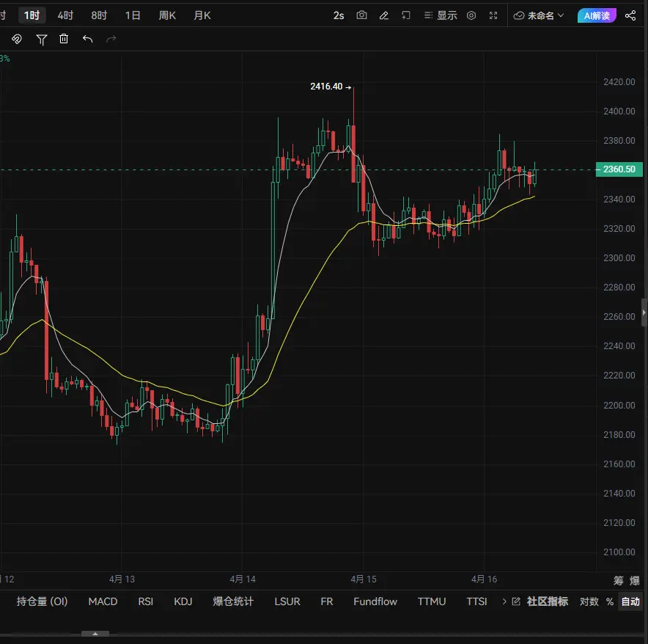The image size is (648, 644).
Task: Toggle the LSUR indicator
Action: (287, 601)
